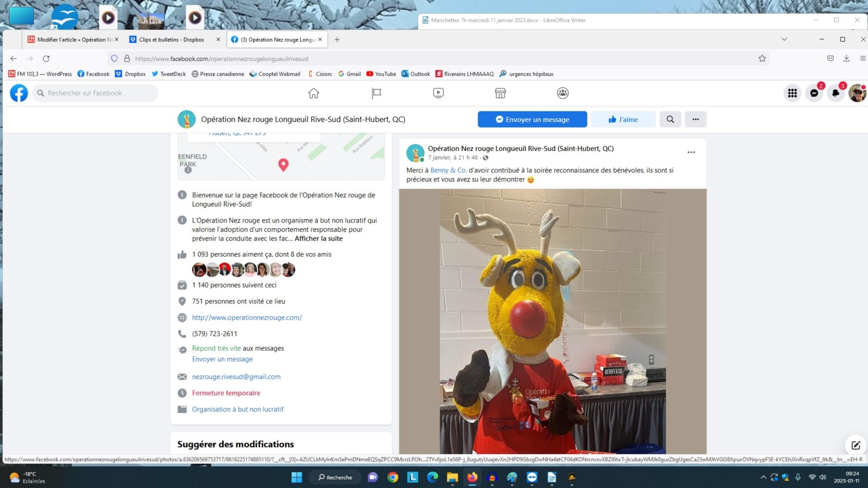The height and width of the screenshot is (488, 868).
Task: Open the Watch video icon
Action: (x=439, y=93)
